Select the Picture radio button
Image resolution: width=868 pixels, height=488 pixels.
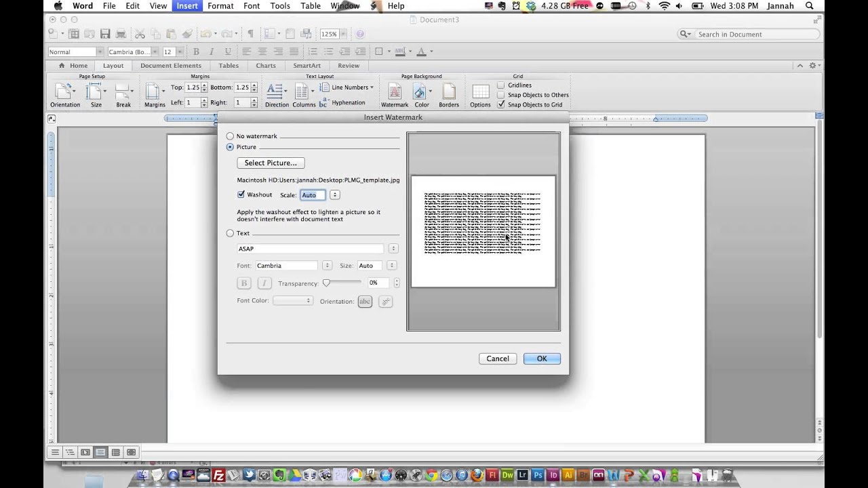click(x=230, y=147)
